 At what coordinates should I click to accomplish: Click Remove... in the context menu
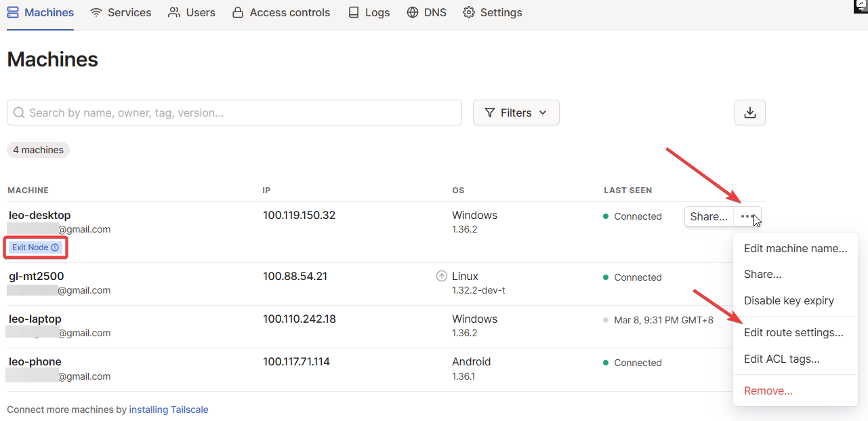(795, 391)
